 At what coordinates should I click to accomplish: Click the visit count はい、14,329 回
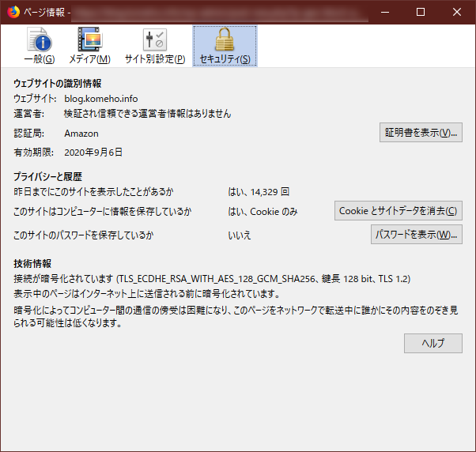[259, 192]
